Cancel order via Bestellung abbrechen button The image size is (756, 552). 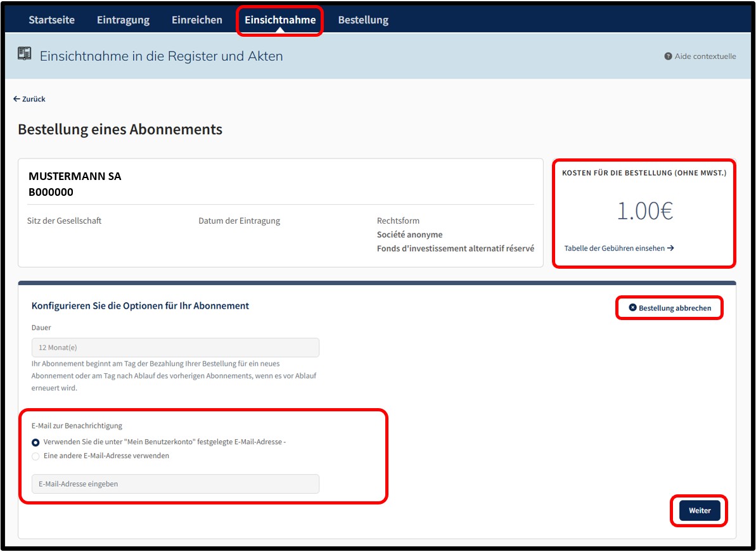coord(670,308)
